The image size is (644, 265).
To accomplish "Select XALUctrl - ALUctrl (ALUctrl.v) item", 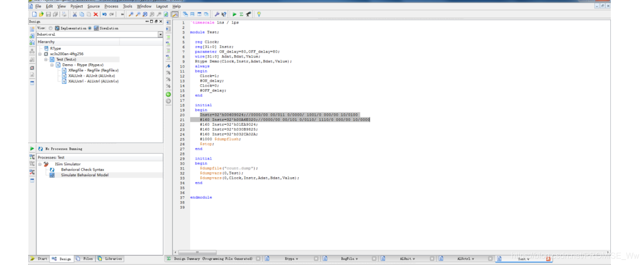I will (93, 81).
